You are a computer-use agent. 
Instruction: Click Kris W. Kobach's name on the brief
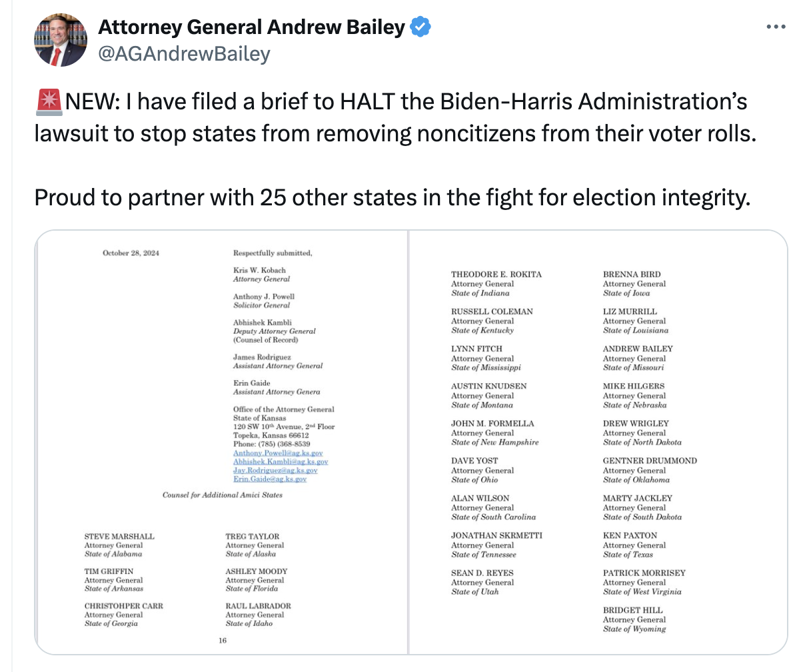coord(259,271)
